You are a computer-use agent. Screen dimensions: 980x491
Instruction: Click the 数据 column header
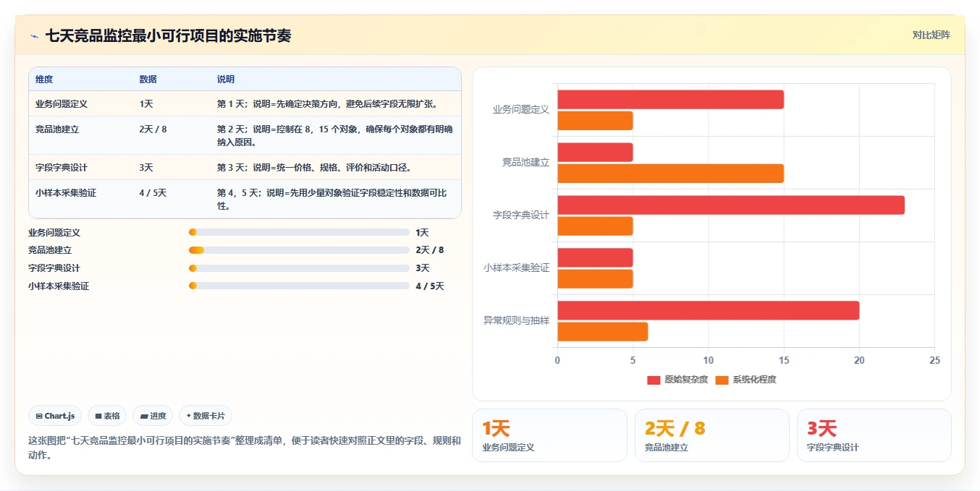tap(148, 80)
